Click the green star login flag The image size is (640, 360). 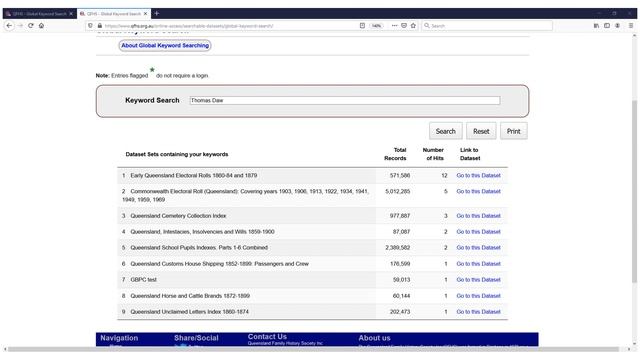152,69
